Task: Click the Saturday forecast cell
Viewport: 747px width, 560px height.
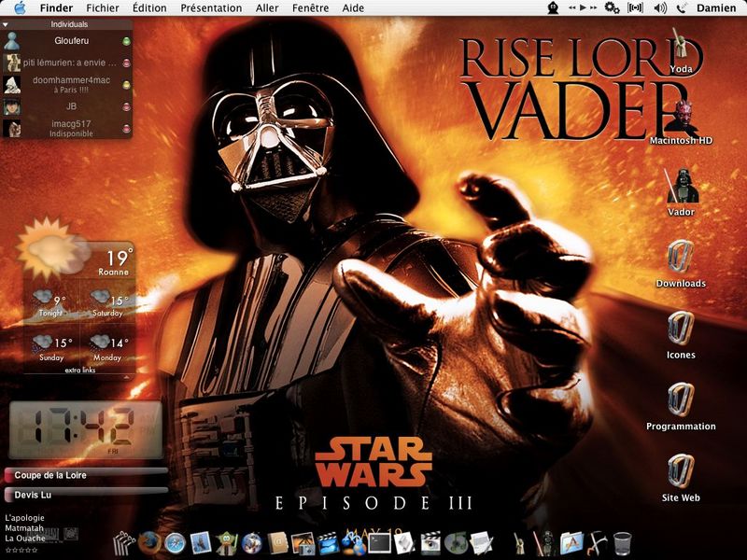Action: pos(107,304)
